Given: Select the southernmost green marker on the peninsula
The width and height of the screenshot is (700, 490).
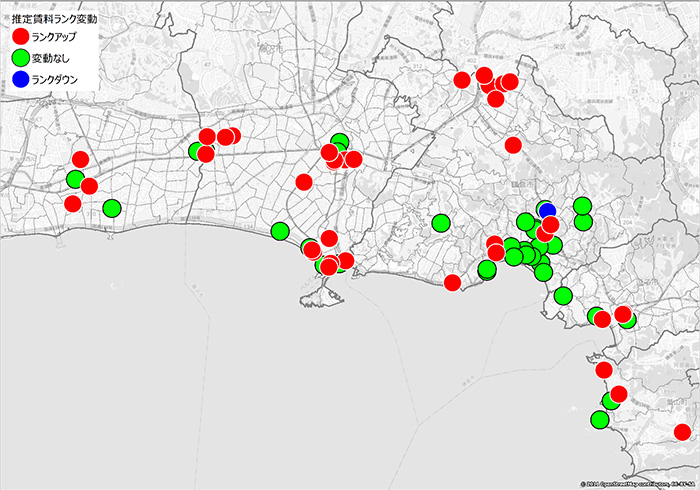Looking at the screenshot, I should click(x=599, y=420).
